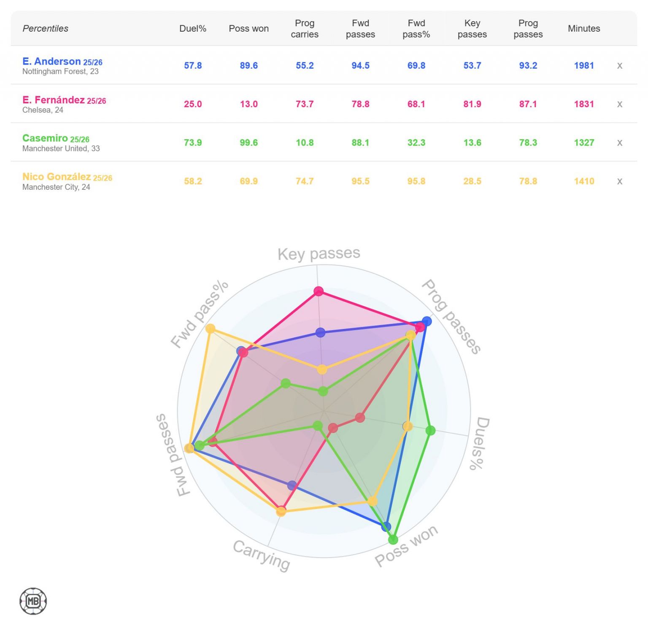Click the Key passes column header
The height and width of the screenshot is (644, 648).
point(472,29)
